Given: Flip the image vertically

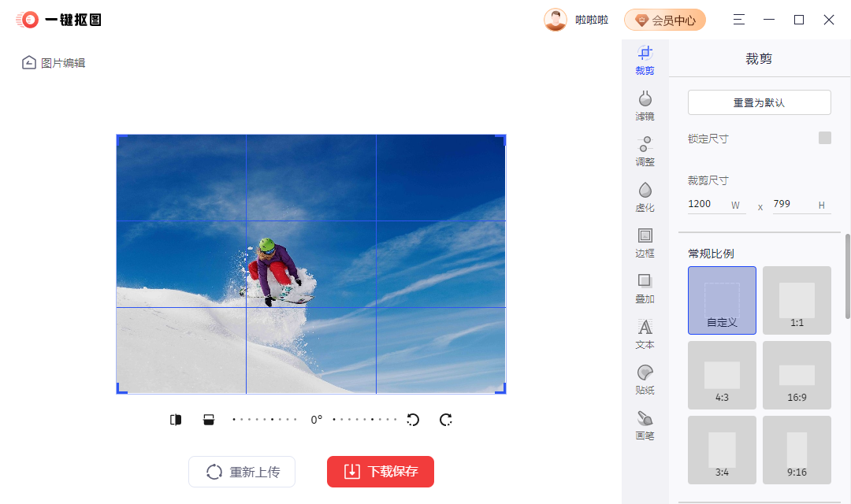Looking at the screenshot, I should tap(208, 419).
